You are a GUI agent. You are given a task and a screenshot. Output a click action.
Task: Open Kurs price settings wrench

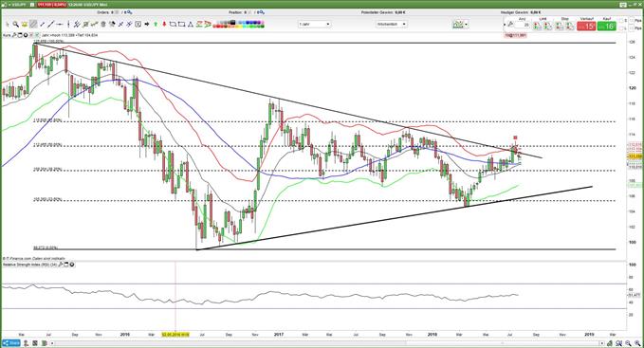pos(15,35)
